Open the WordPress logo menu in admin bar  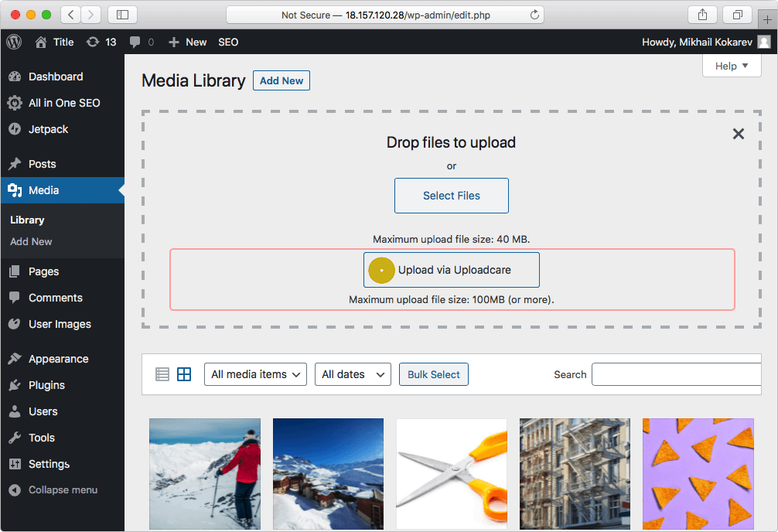click(13, 42)
